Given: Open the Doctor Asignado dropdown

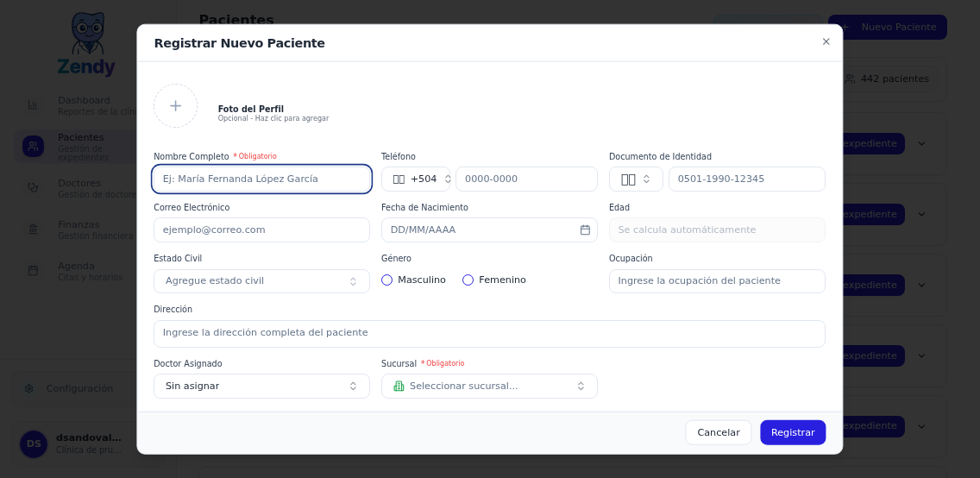Looking at the screenshot, I should (x=262, y=387).
